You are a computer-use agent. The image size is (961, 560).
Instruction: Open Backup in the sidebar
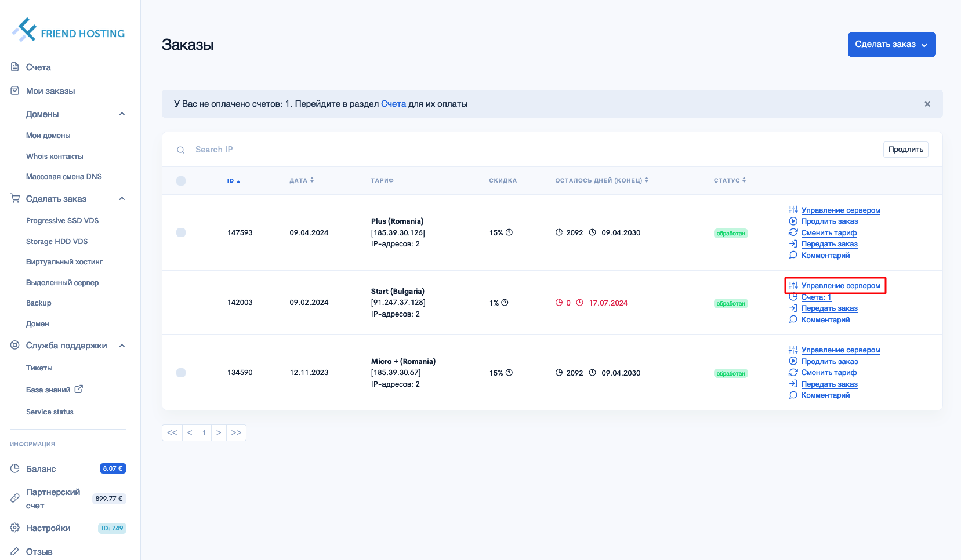(39, 303)
